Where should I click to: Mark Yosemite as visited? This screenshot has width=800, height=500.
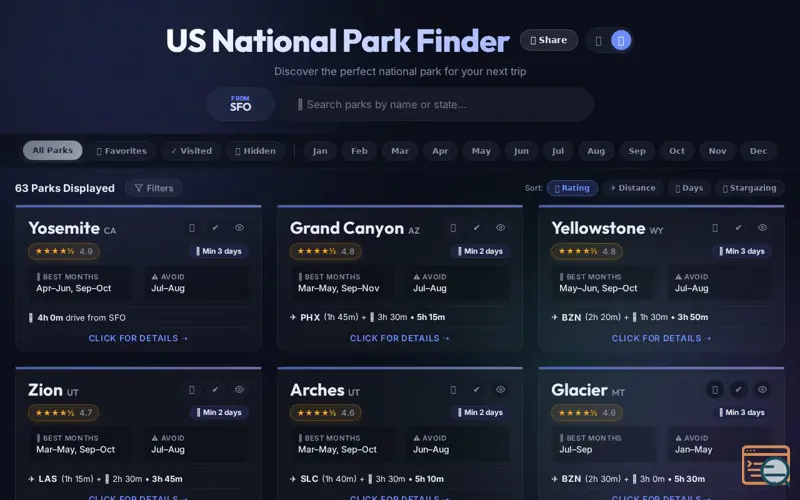[215, 228]
